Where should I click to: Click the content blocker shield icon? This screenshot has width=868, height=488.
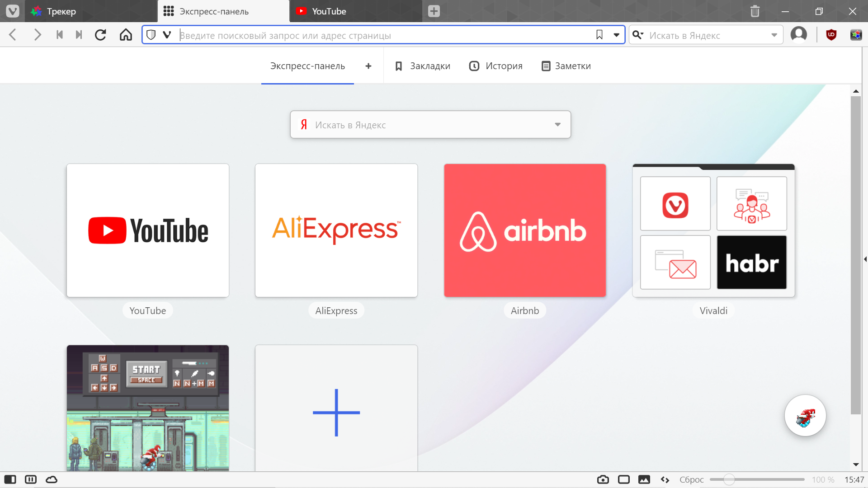click(151, 35)
